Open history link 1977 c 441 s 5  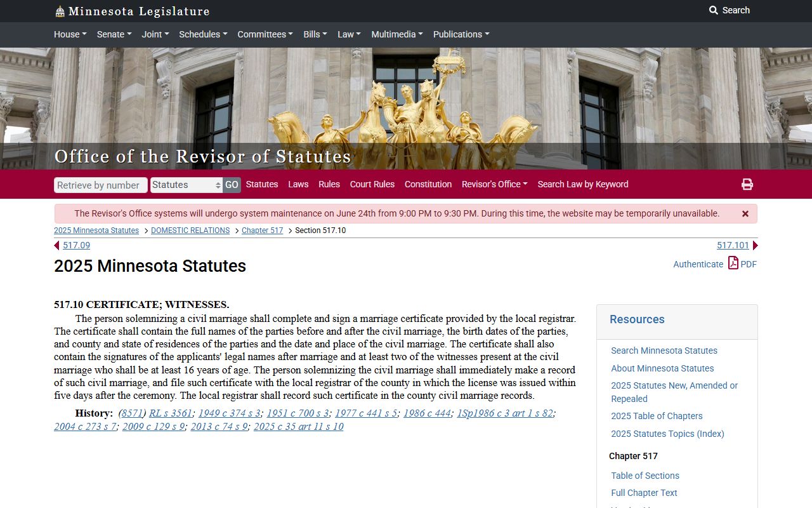(x=366, y=413)
